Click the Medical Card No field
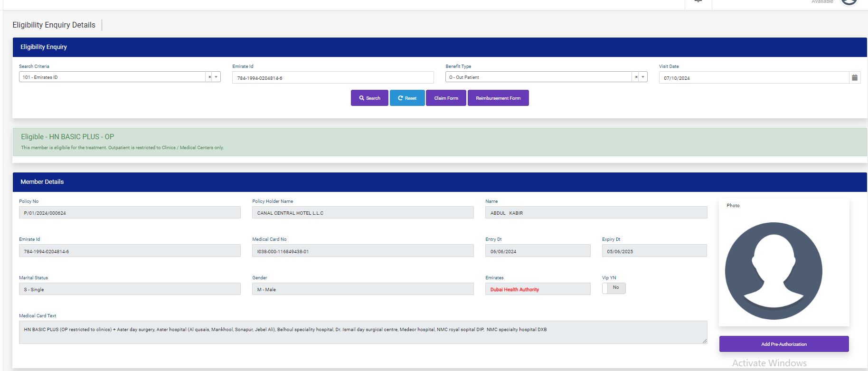The width and height of the screenshot is (868, 371). [363, 251]
